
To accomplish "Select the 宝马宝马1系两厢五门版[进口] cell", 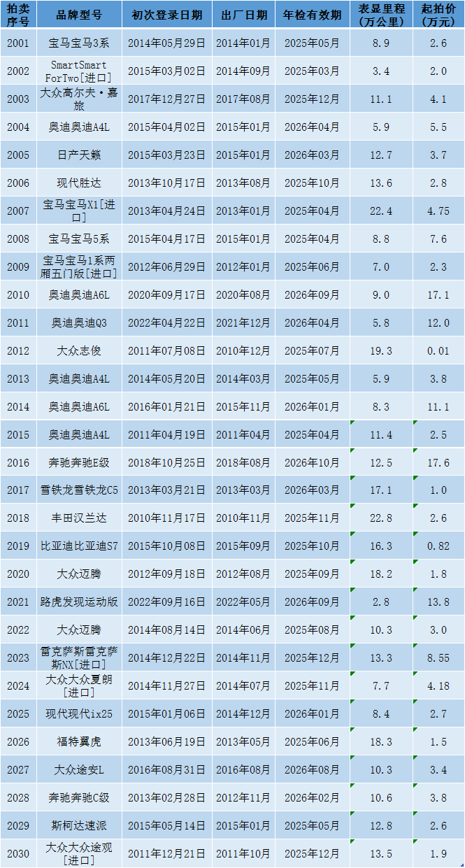I will click(x=79, y=266).
